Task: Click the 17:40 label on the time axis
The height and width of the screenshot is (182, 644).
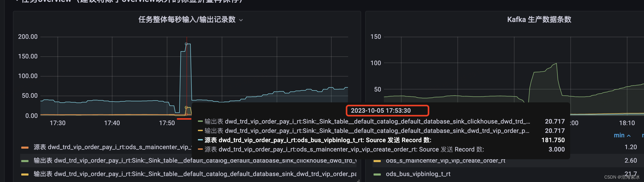Action: [x=112, y=123]
